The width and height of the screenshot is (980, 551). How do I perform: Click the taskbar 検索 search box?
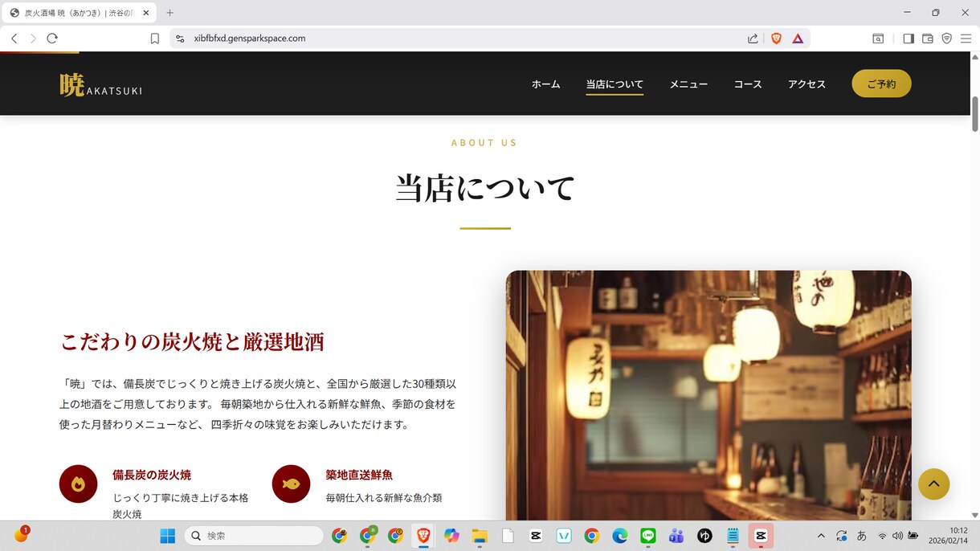pyautogui.click(x=254, y=536)
